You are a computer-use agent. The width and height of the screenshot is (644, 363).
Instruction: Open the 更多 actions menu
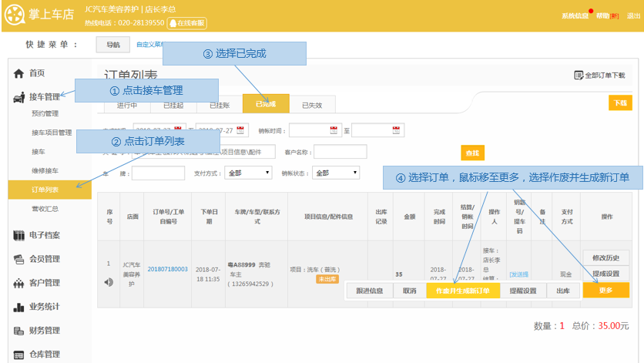tap(605, 291)
